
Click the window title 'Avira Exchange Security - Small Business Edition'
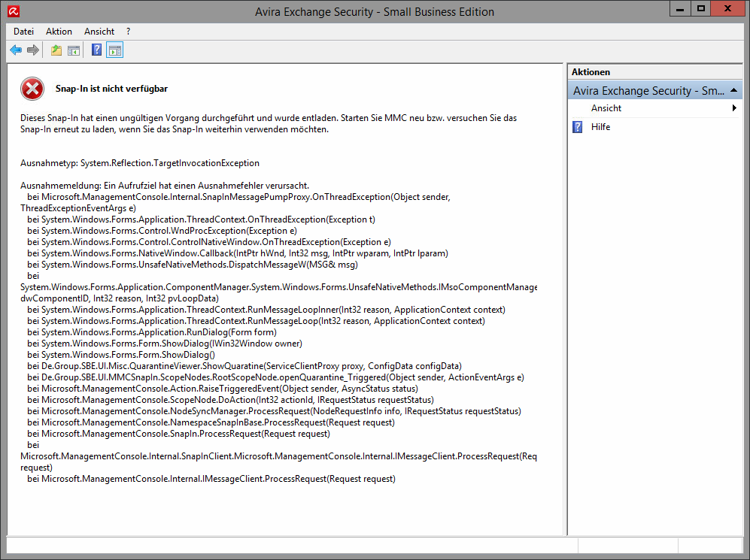coord(375,11)
